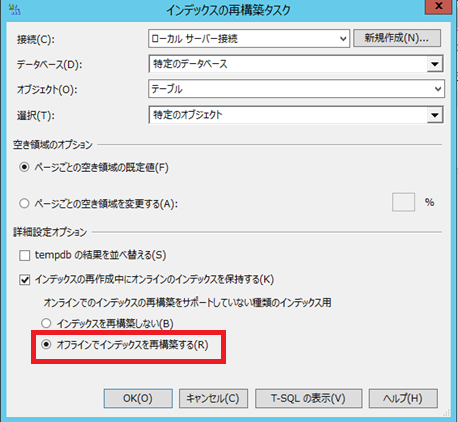458x422 pixels.
Task: Select オフラインでインデックスを再構築する(R) radio option
Action: pos(46,344)
